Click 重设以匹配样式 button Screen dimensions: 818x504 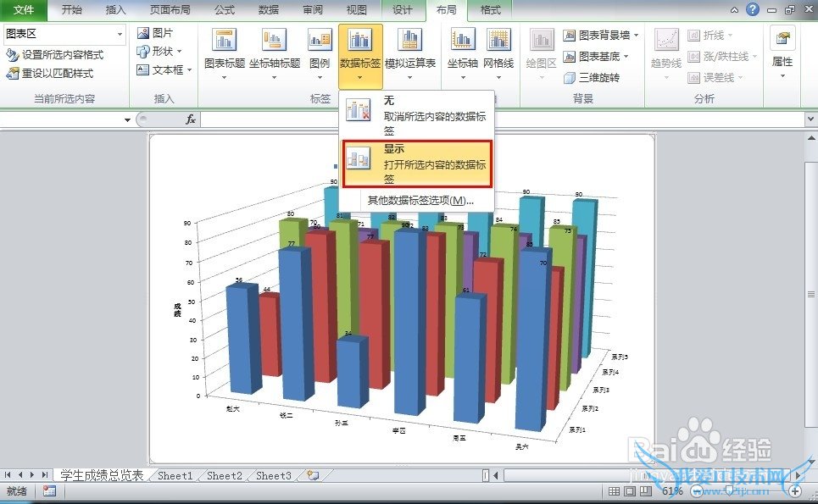(x=49, y=73)
